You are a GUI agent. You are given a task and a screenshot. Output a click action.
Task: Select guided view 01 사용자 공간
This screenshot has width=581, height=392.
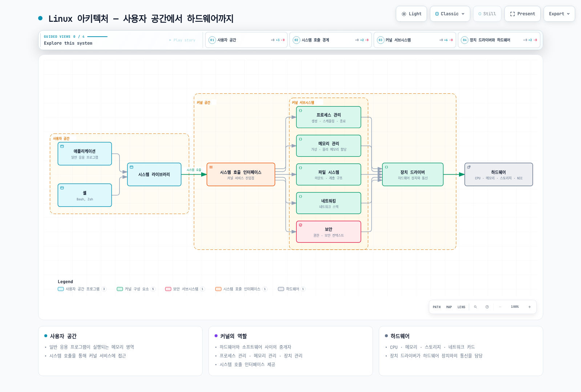pyautogui.click(x=246, y=40)
